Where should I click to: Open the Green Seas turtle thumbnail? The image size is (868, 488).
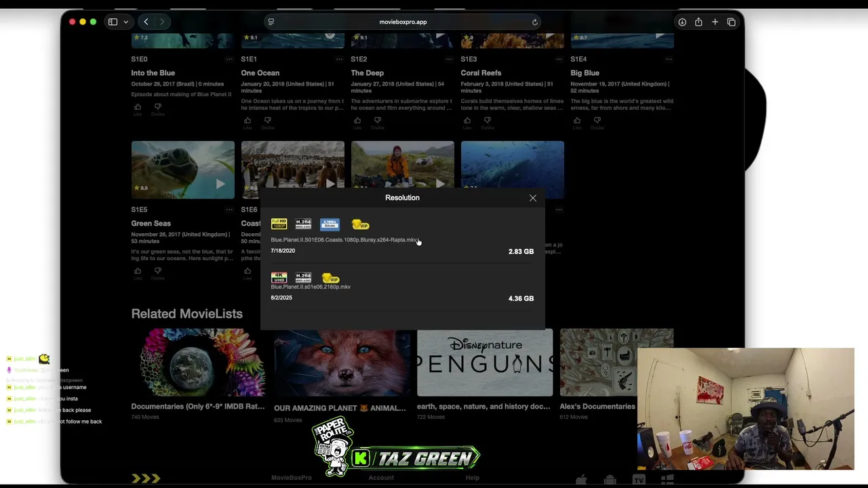(182, 169)
